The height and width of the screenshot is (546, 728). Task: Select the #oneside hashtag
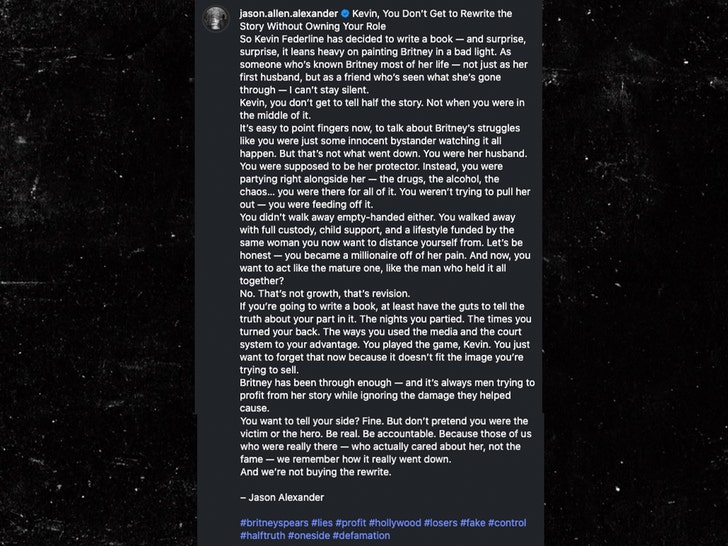click(309, 536)
